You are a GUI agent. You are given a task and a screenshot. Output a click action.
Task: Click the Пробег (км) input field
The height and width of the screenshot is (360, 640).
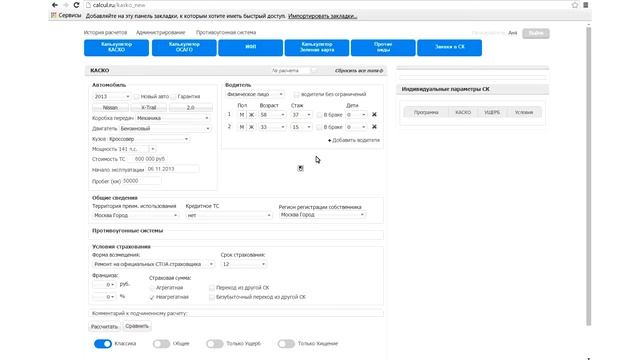142,181
